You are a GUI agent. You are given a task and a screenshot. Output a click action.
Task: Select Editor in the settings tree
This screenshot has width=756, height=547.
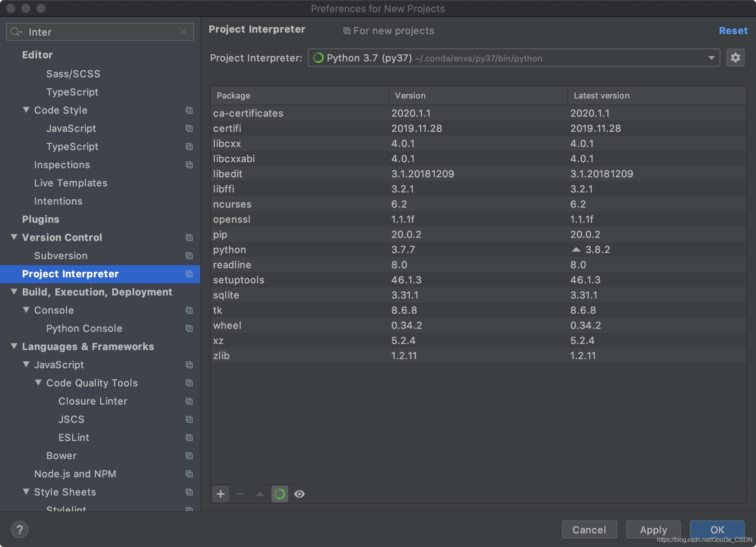[x=38, y=55]
